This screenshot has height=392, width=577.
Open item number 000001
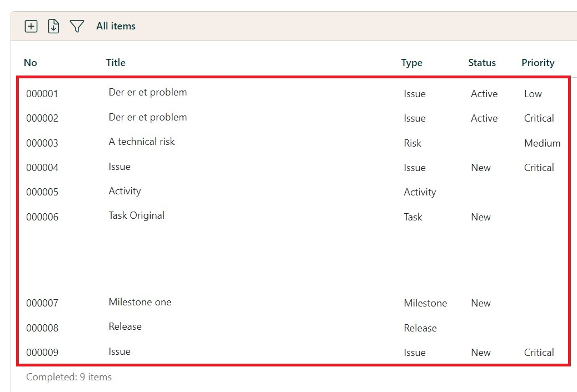point(42,94)
